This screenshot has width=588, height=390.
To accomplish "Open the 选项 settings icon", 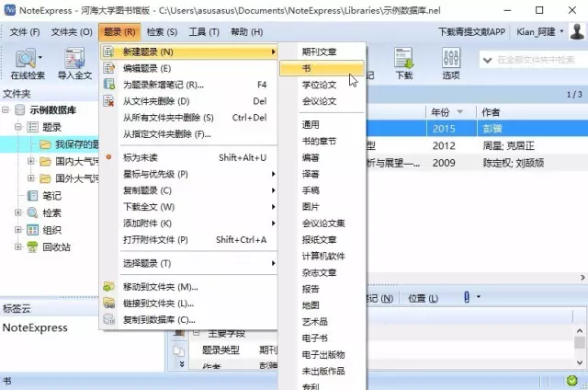I will [x=451, y=58].
